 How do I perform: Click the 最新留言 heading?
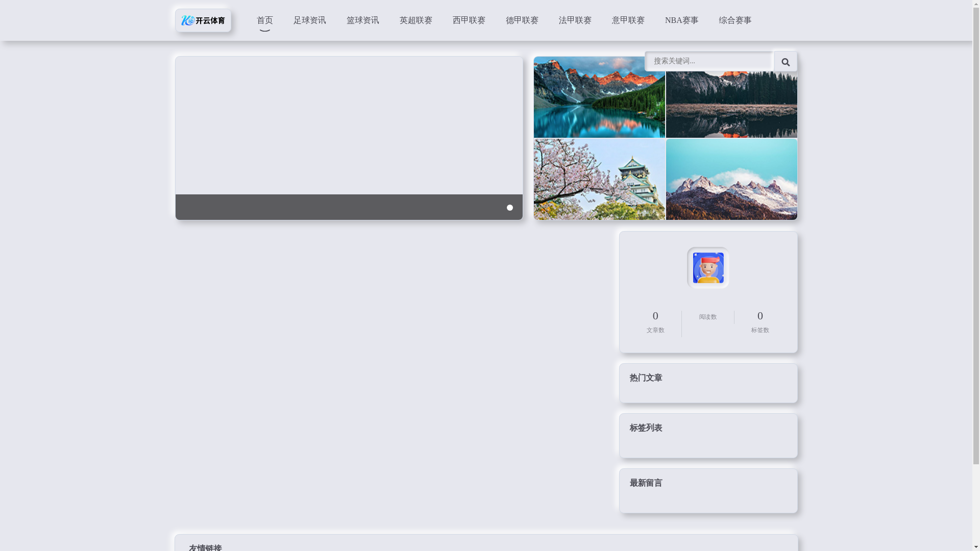[x=646, y=483]
